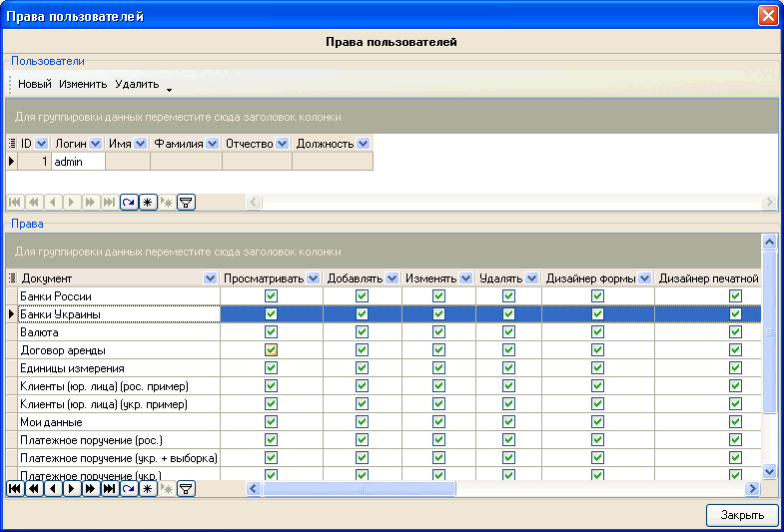Open the Должность column filter dropdown
Image resolution: width=784 pixels, height=532 pixels.
tap(363, 144)
